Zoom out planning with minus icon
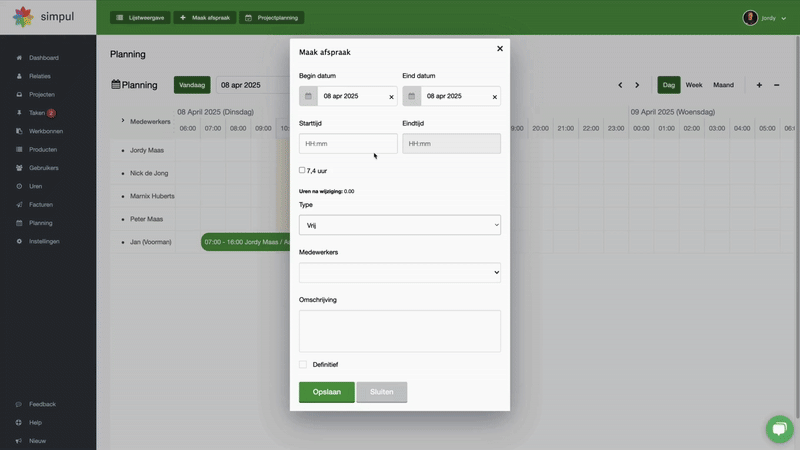 [x=777, y=85]
